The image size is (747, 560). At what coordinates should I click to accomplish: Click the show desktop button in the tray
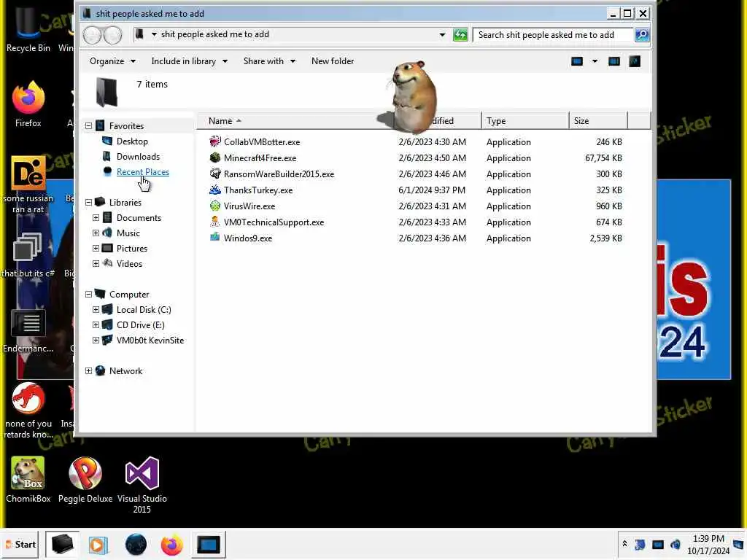(x=739, y=544)
